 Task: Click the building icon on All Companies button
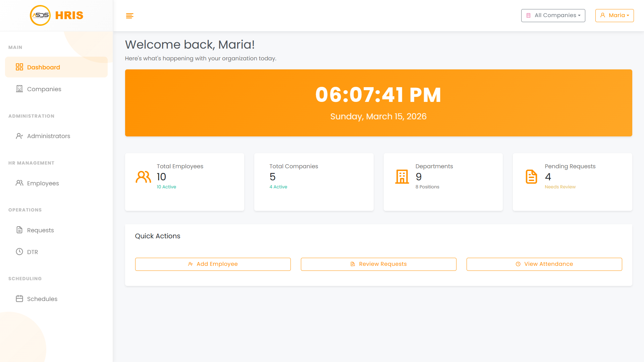point(529,15)
